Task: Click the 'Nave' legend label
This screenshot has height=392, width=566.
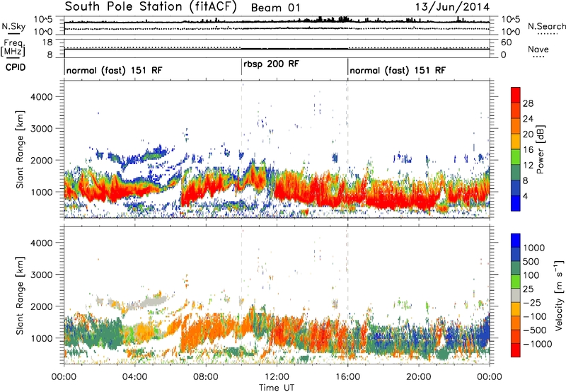Action: [538, 50]
